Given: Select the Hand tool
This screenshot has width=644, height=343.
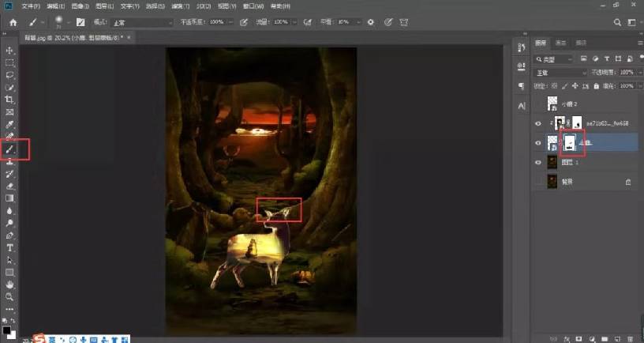Looking at the screenshot, I should pyautogui.click(x=9, y=285).
